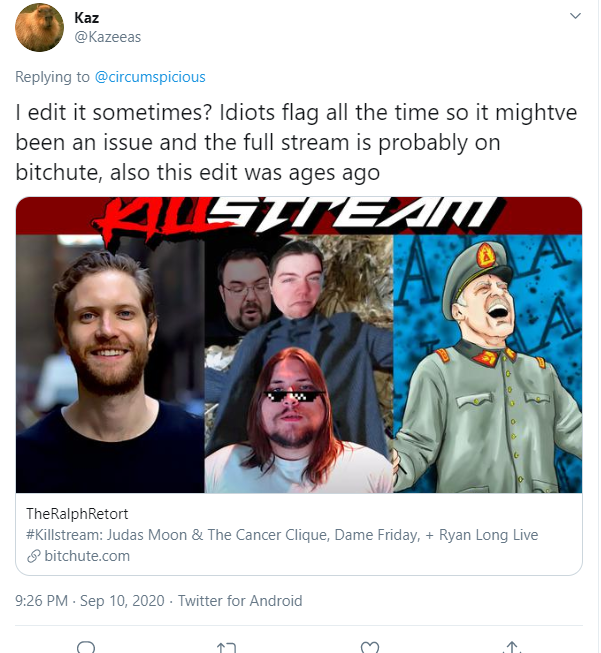This screenshot has height=653, width=601.
Task: Click the cartoon general panel of thumbnail
Action: click(488, 364)
